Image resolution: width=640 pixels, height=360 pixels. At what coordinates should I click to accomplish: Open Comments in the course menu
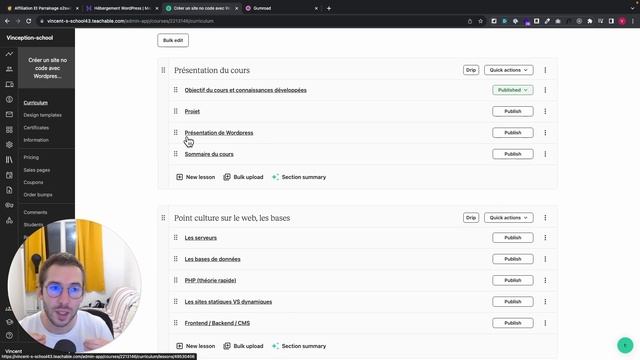click(x=35, y=212)
